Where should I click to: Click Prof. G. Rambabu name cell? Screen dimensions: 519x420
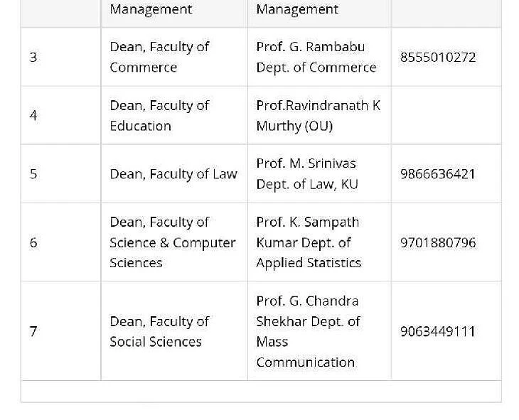[x=319, y=57]
